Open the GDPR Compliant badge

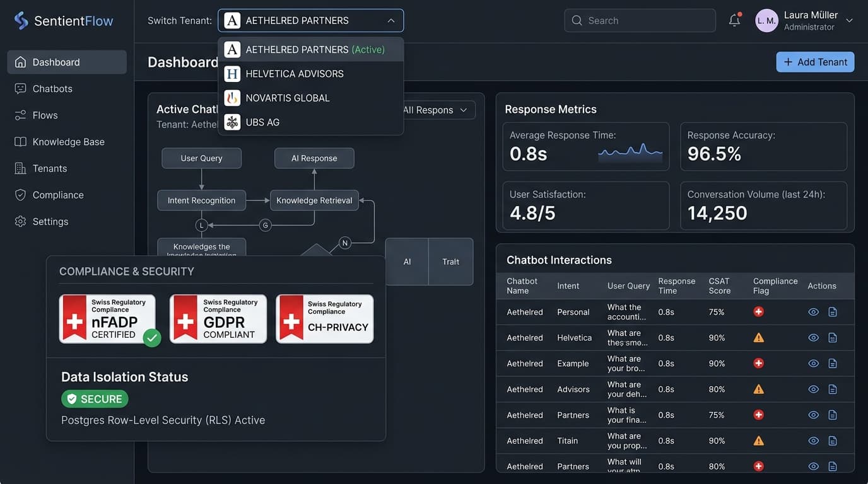click(x=218, y=319)
